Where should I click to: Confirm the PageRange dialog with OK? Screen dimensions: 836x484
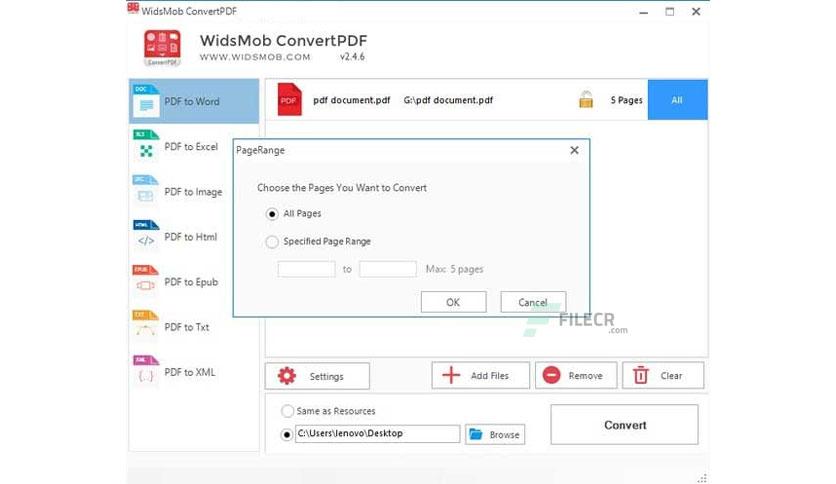(453, 302)
